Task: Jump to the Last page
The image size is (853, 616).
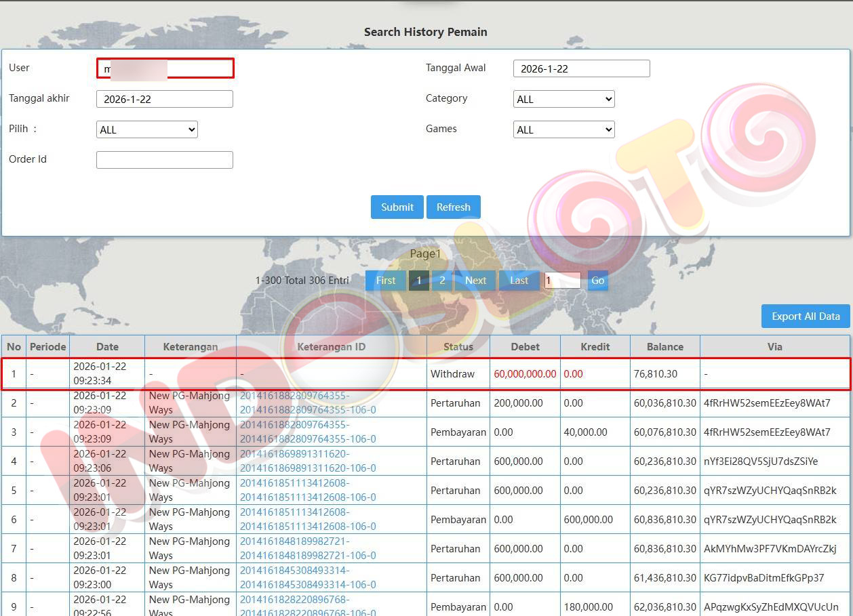Action: 519,281
